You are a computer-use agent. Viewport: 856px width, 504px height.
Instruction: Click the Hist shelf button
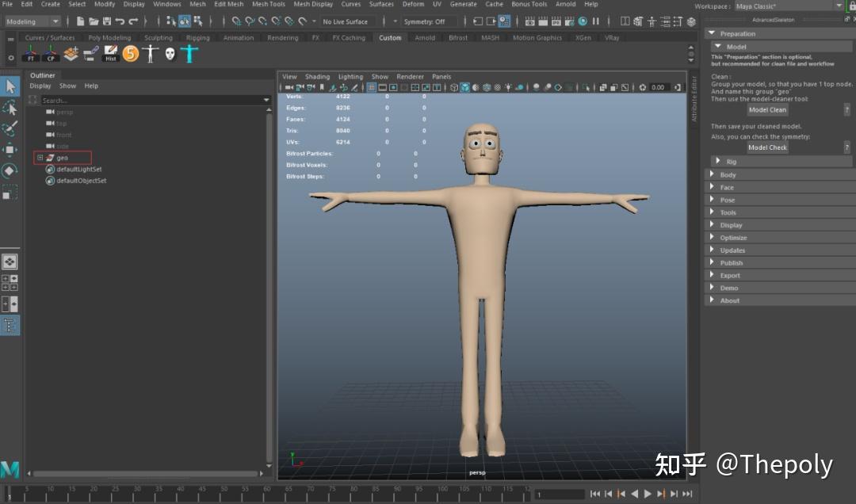[x=111, y=54]
